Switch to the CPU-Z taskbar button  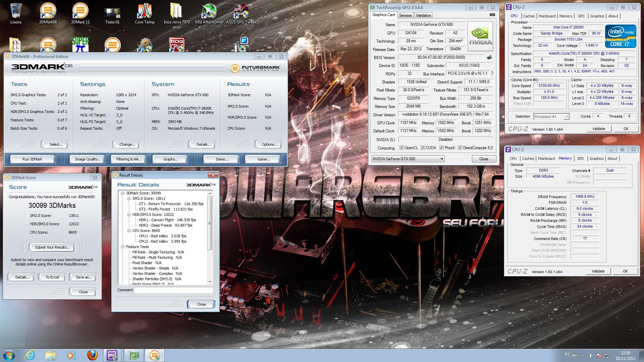coord(113,355)
